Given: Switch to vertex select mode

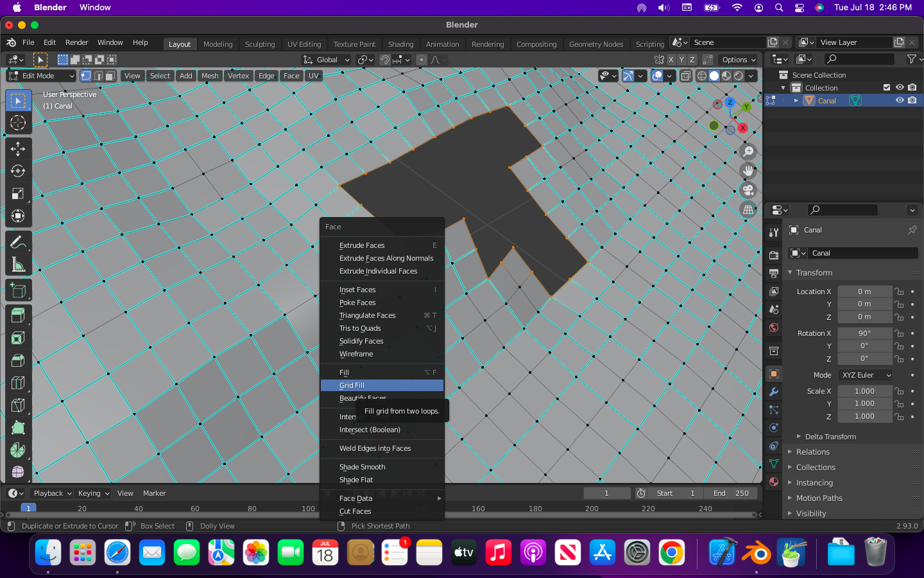Looking at the screenshot, I should (x=86, y=76).
